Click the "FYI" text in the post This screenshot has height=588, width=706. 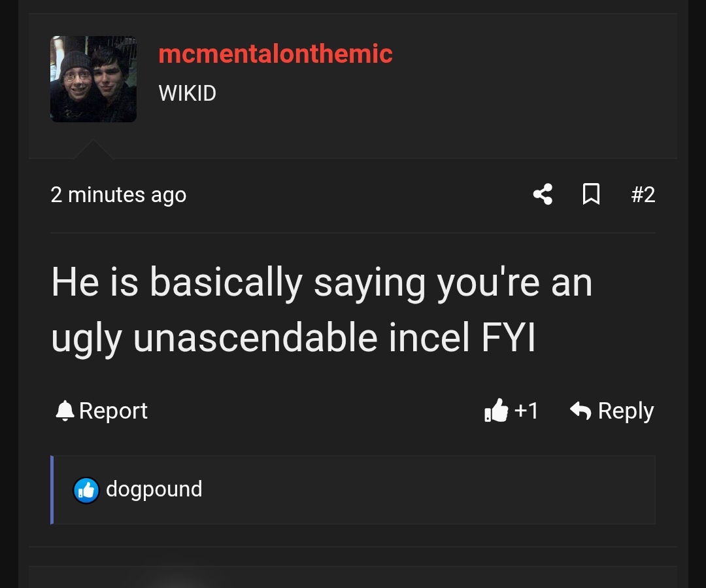coord(508,337)
